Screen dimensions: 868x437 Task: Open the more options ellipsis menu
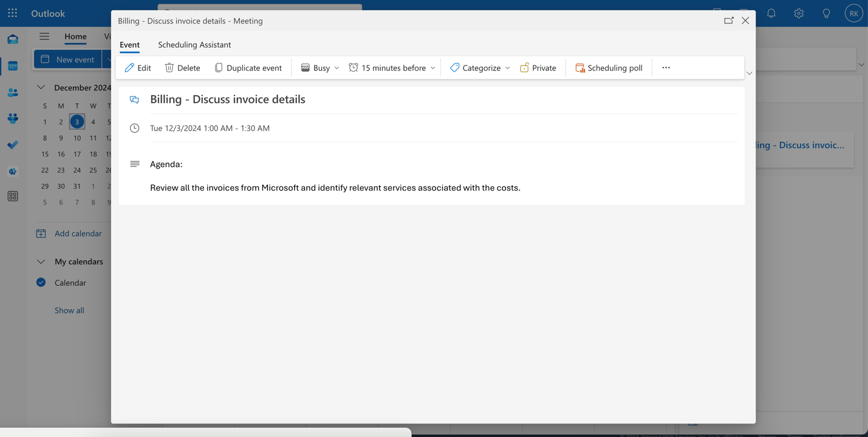coord(666,68)
